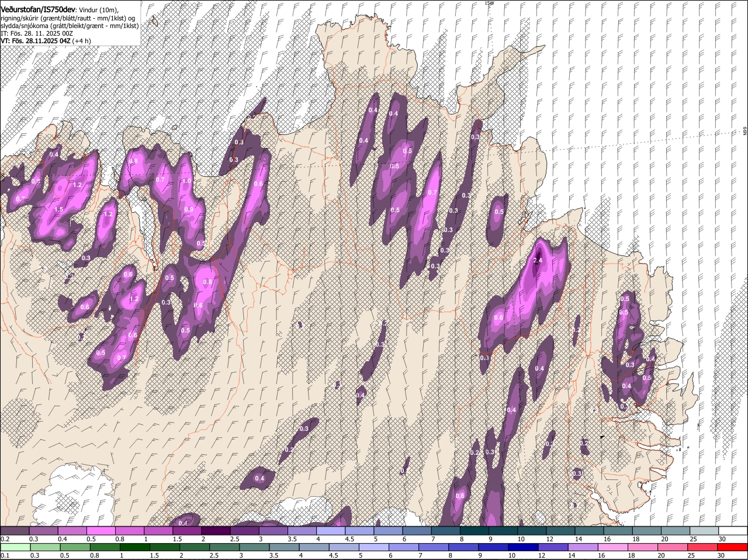The height and width of the screenshot is (560, 748).
Task: Click the 0.2 label in the upper legend
Action: click(5, 538)
